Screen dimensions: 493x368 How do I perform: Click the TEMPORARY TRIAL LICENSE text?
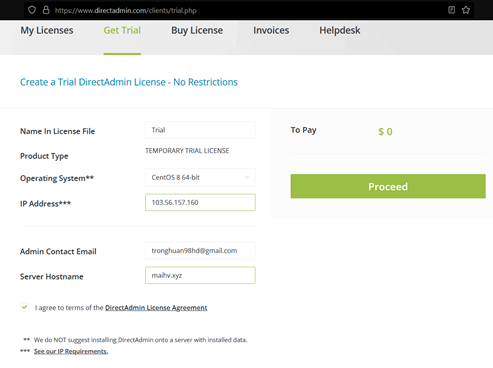[187, 151]
